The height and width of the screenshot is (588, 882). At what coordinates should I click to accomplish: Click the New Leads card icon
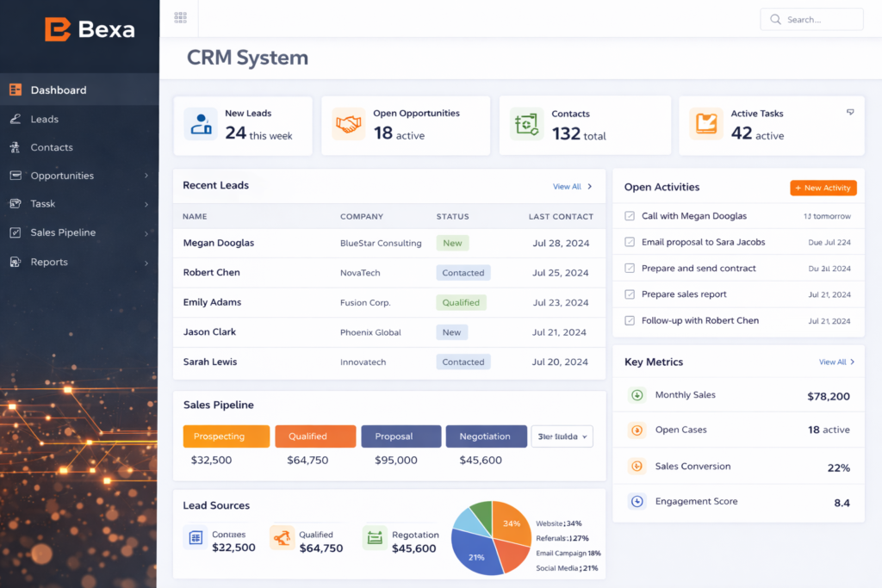[201, 125]
